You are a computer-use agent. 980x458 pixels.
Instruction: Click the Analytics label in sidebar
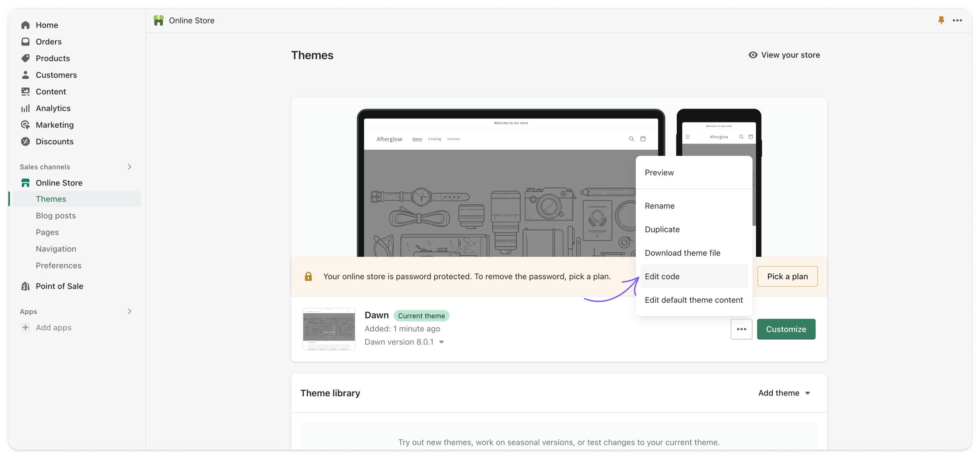click(x=53, y=108)
